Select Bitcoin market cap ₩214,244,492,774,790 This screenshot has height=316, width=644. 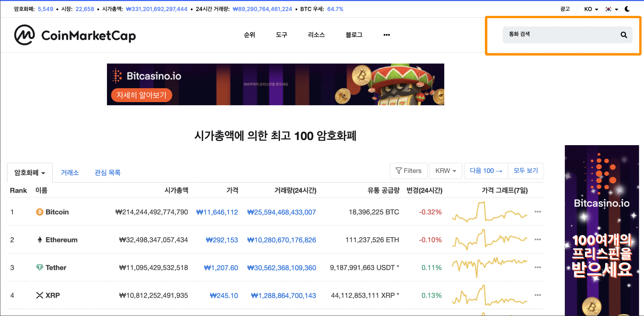151,212
